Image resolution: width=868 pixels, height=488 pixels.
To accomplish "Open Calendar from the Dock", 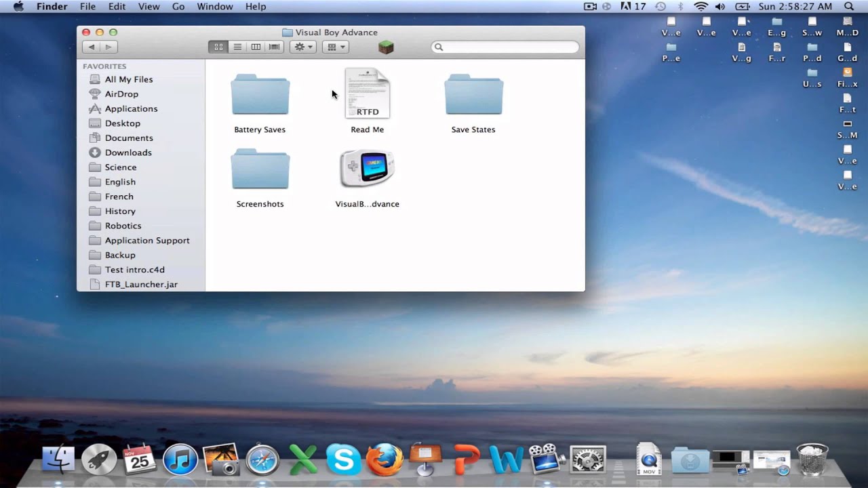I will click(140, 460).
